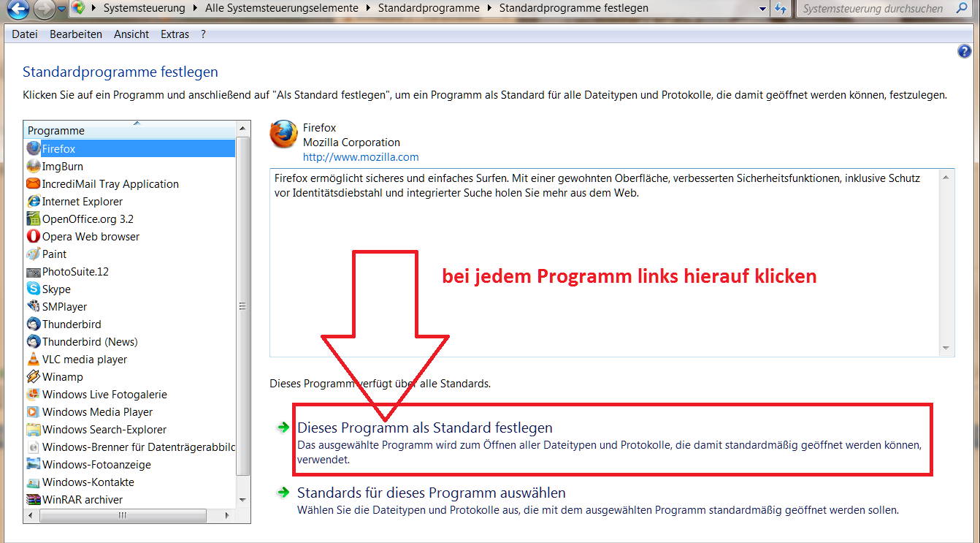Screen dimensions: 980x543
Task: Click the icon beside Thunderbird (News)
Action: (34, 341)
